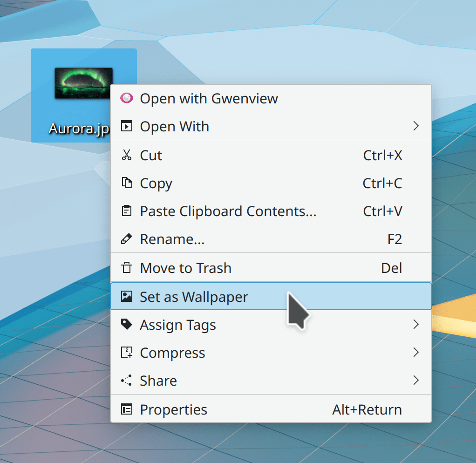The image size is (476, 463).
Task: Expand the Compress submenu arrow
Action: (416, 353)
